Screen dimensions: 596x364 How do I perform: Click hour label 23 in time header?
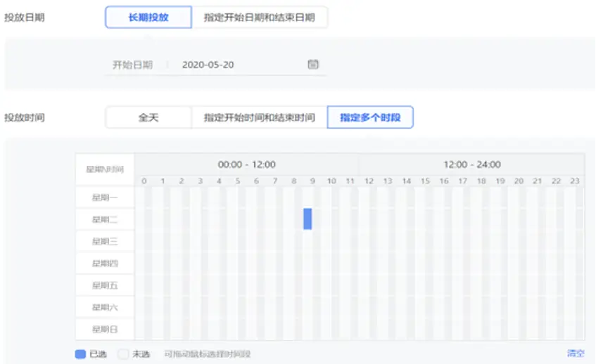click(x=575, y=181)
